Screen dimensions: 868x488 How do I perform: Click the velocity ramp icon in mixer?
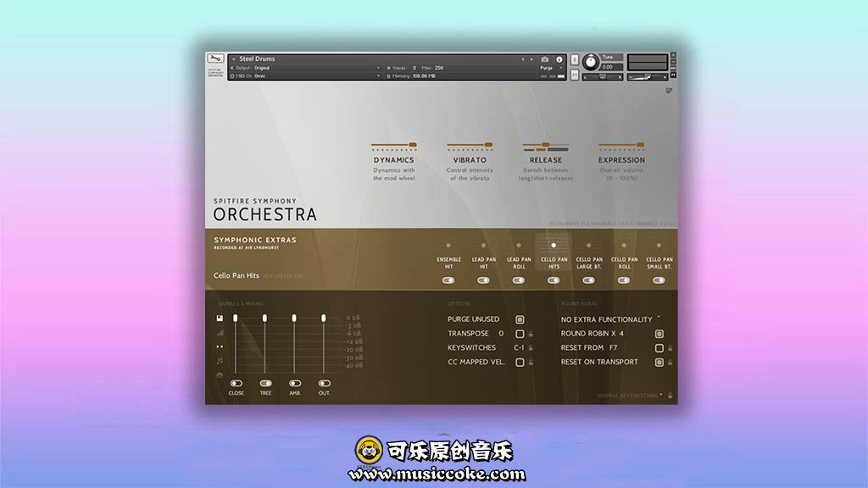click(x=220, y=332)
